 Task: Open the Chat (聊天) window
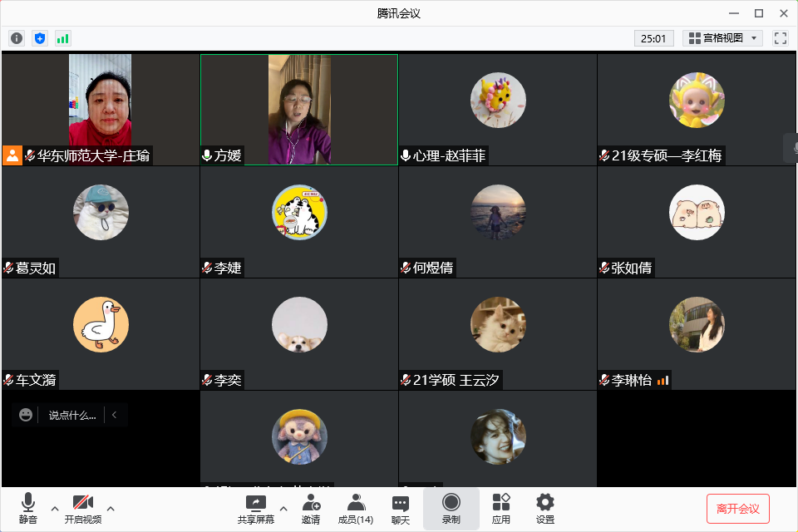coord(400,509)
